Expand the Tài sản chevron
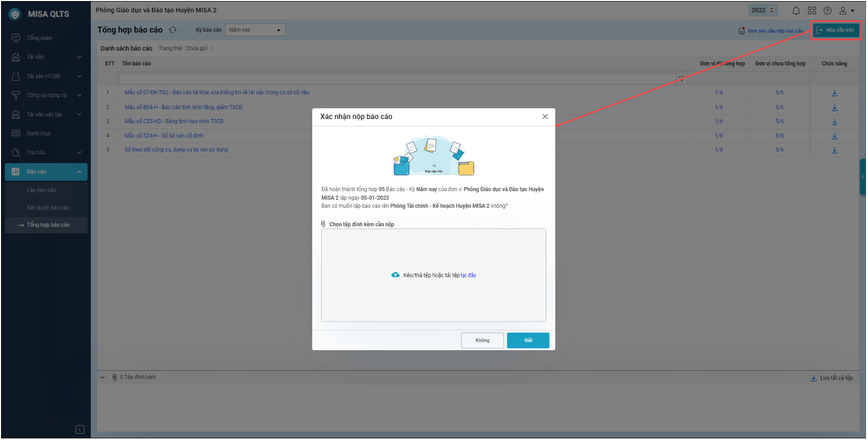Viewport: 868px width, 440px height. click(x=79, y=57)
